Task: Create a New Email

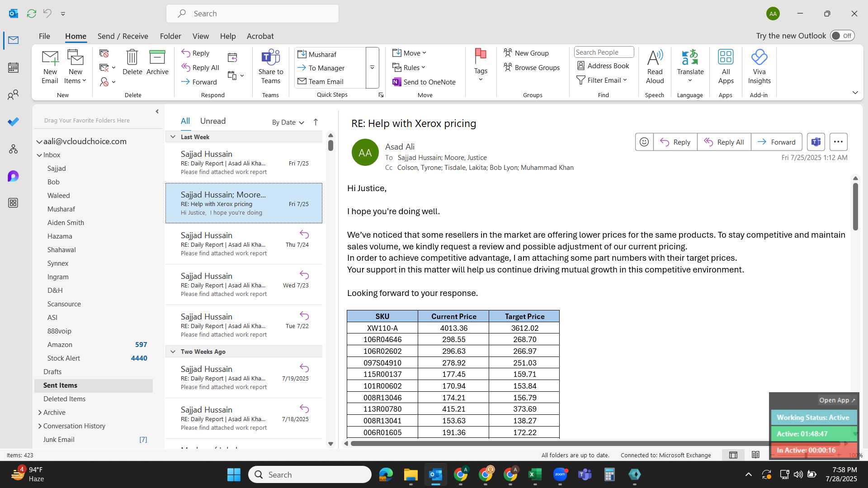Action: tap(50, 67)
